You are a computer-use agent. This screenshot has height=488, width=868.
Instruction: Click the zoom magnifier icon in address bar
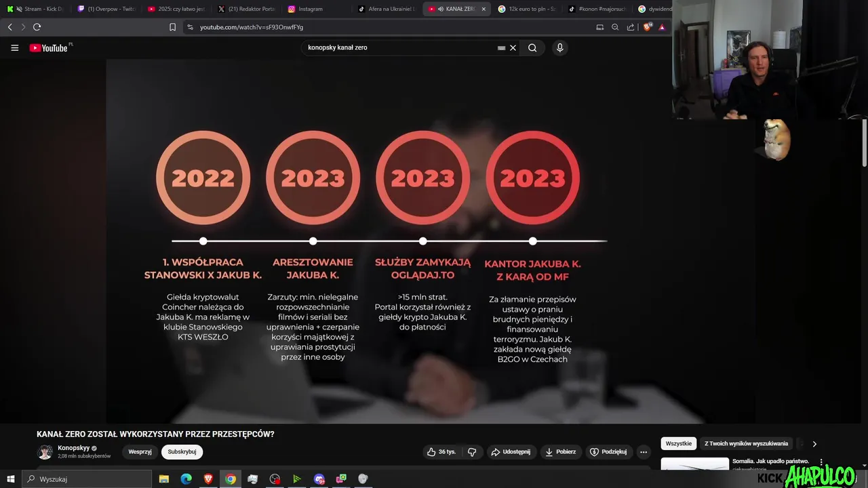point(615,27)
